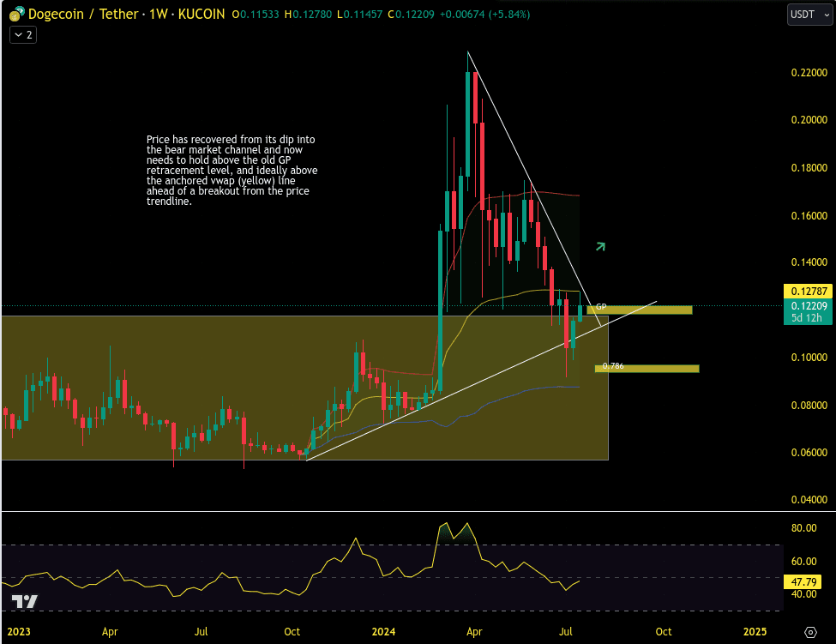Image resolution: width=836 pixels, height=644 pixels.
Task: Open the USDT currency dropdown
Action: 809,15
